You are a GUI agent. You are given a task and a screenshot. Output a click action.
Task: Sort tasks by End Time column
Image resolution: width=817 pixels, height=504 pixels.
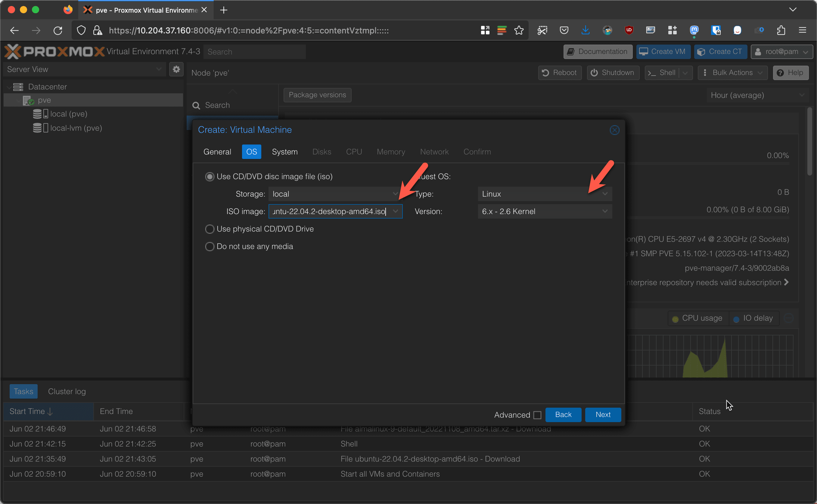click(138, 412)
